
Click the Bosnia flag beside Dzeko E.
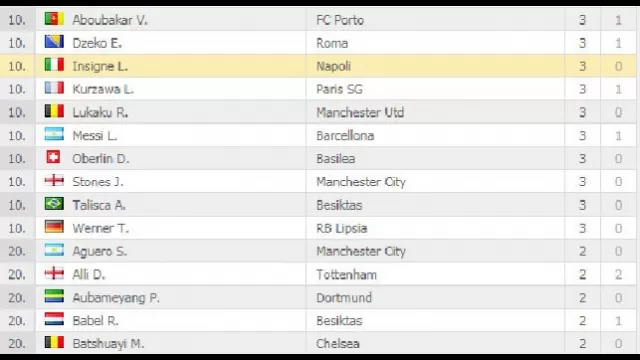[x=54, y=42]
